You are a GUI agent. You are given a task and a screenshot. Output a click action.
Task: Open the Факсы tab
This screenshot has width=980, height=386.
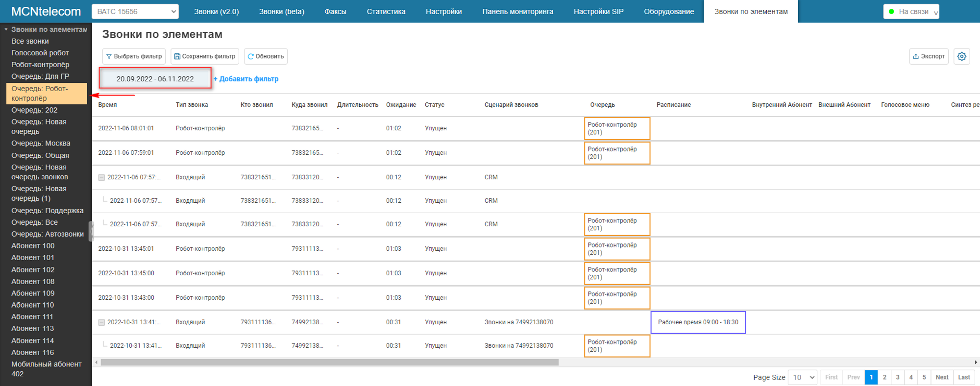[x=335, y=11]
